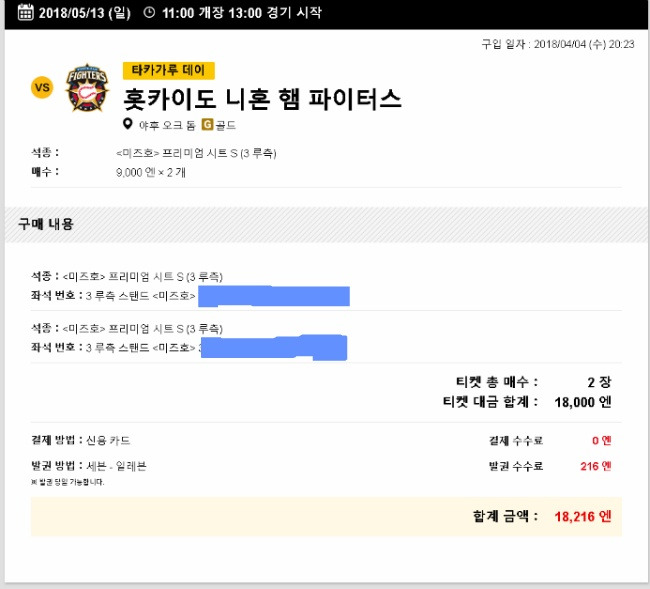Image resolution: width=650 pixels, height=589 pixels.
Task: Click the 결제 수수료 label
Action: pos(516,440)
